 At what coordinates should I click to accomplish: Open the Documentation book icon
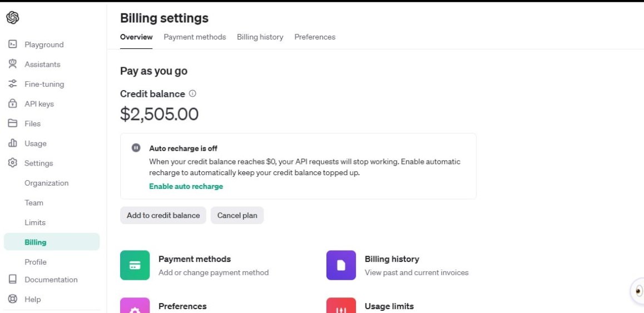(x=13, y=279)
